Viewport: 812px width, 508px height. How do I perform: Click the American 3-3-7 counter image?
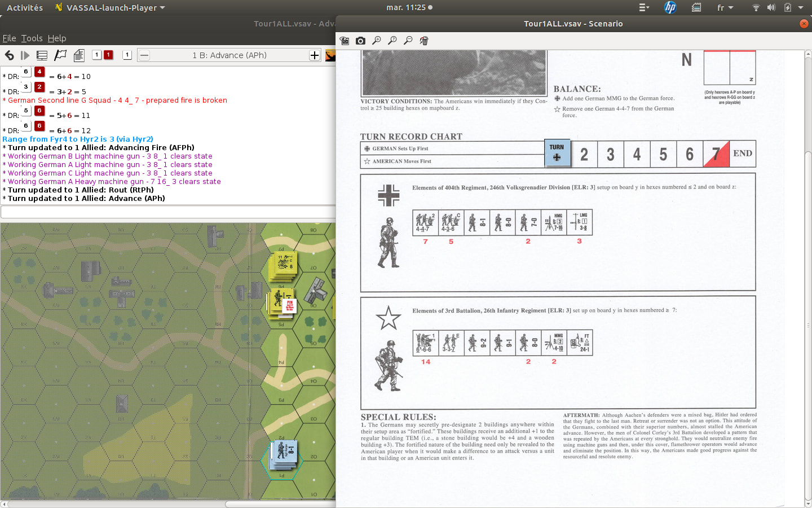click(x=451, y=343)
